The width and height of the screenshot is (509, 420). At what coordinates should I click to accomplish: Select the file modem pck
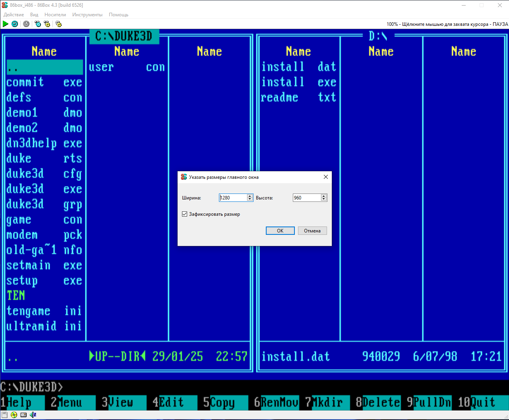(45, 234)
